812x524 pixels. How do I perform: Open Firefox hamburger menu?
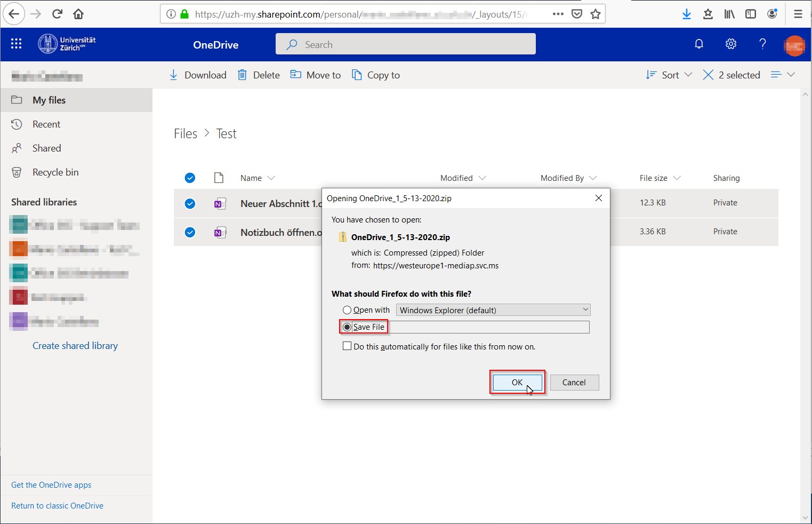798,14
